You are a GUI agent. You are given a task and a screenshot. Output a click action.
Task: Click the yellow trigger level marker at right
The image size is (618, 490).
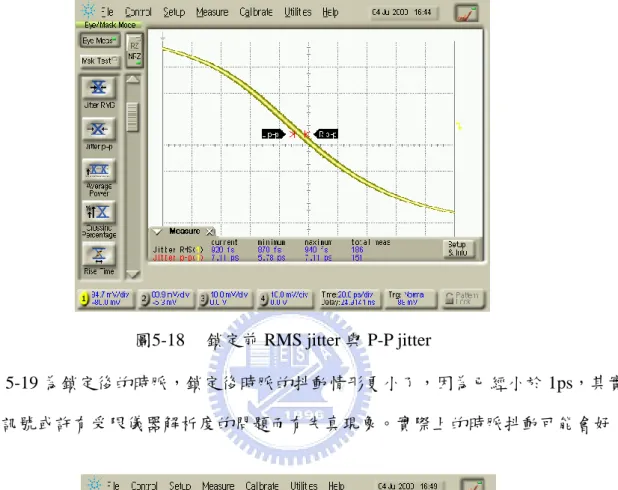pyautogui.click(x=459, y=126)
